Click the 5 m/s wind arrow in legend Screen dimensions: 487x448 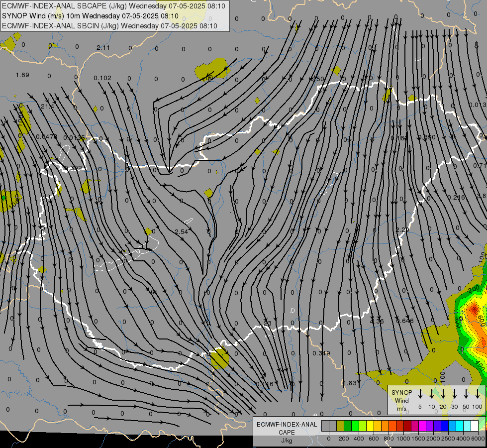[x=420, y=394]
